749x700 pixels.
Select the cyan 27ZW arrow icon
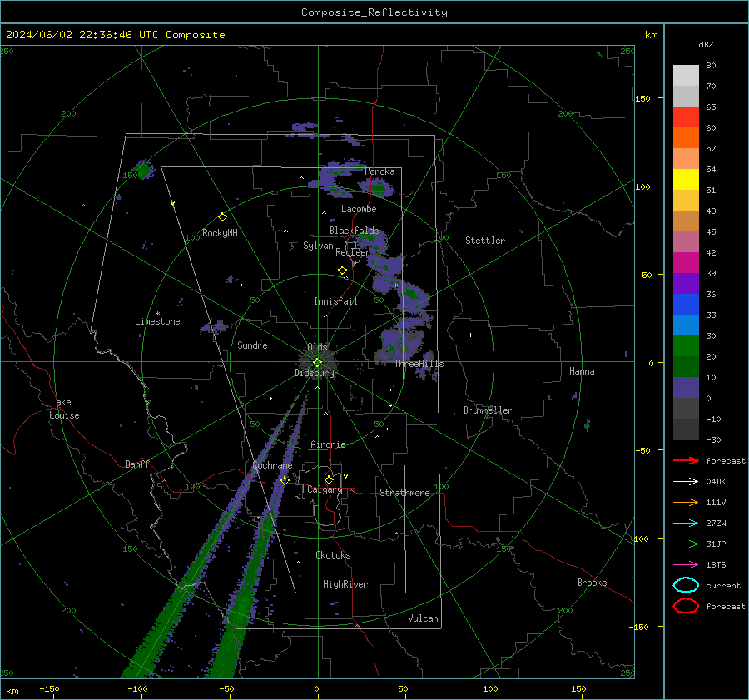pos(686,524)
